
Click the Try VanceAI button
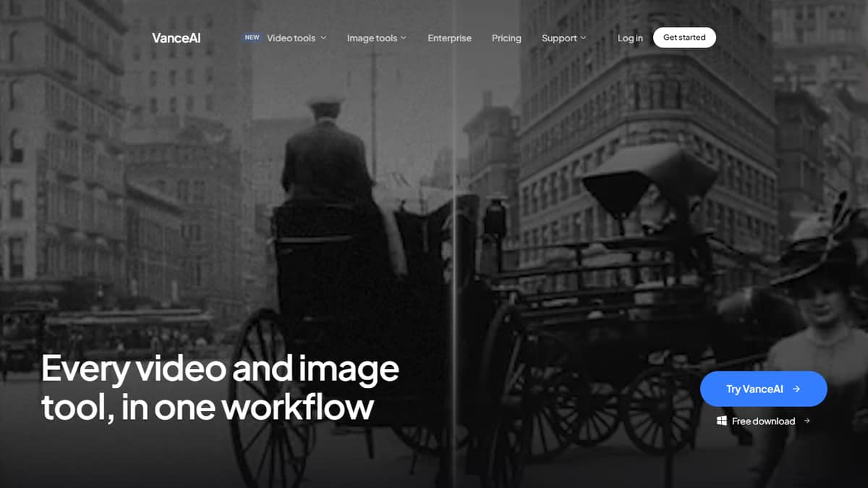click(x=763, y=389)
